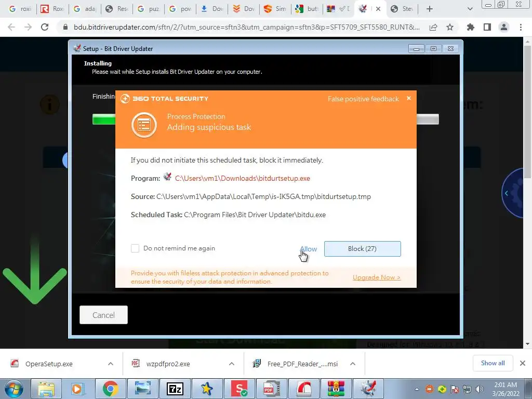Screen dimensions: 532x399
Task: Open the Chrome three-dot menu
Action: 521,27
